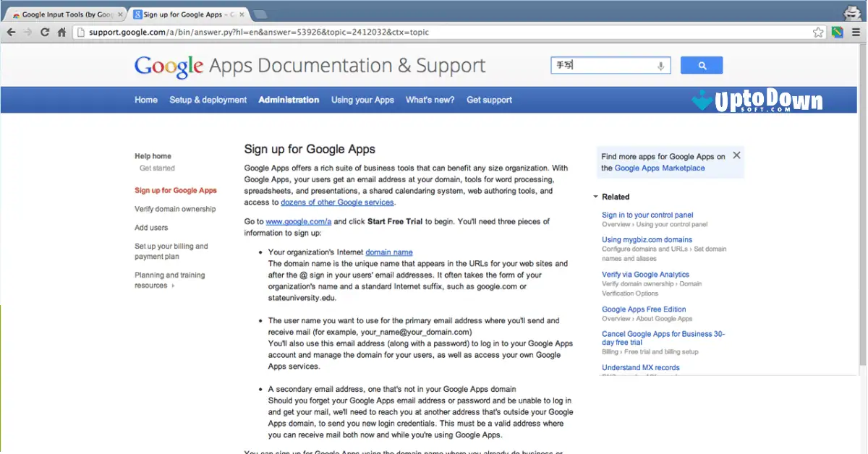Click the back navigation arrow
The image size is (868, 454).
[11, 32]
